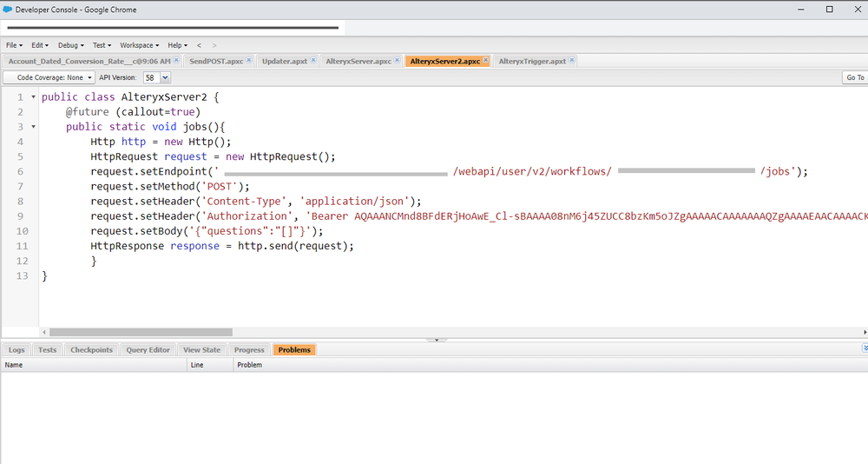This screenshot has height=464, width=868.
Task: Open the Help menu
Action: (x=177, y=45)
